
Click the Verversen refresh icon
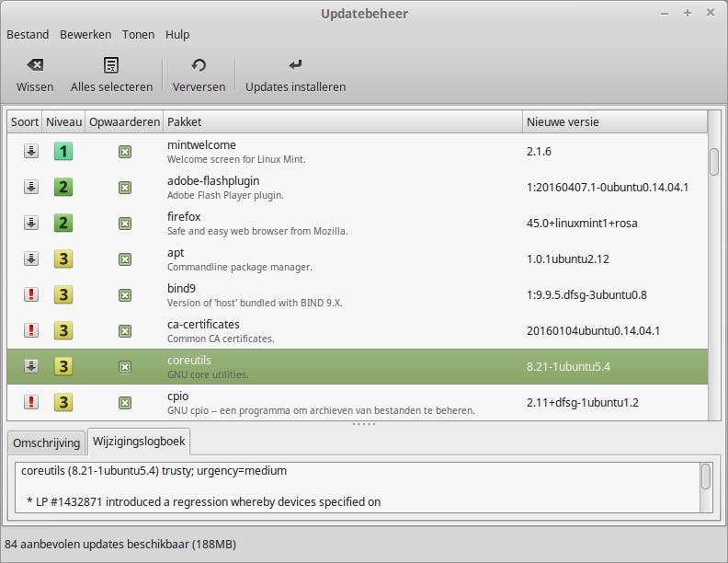199,65
